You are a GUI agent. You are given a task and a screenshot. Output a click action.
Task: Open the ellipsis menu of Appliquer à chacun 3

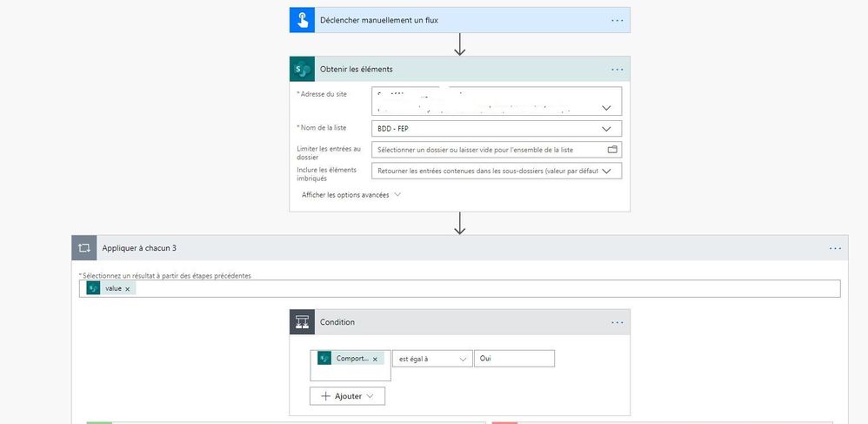[835, 248]
